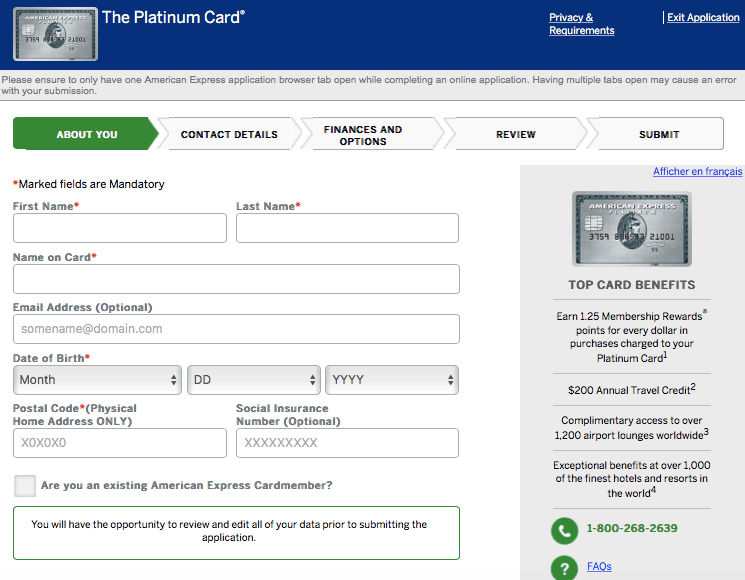Open the YYYY year dropdown
This screenshot has width=745, height=580.
point(391,380)
